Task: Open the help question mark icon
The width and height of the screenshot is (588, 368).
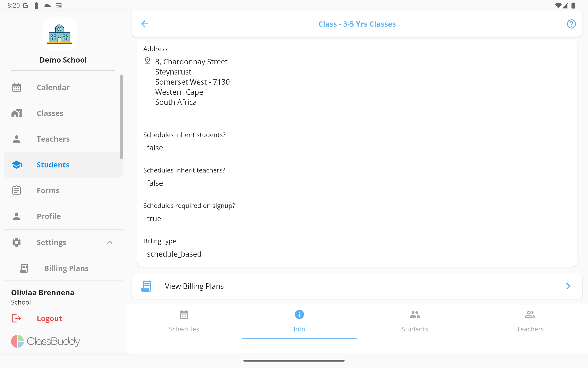Action: [571, 24]
